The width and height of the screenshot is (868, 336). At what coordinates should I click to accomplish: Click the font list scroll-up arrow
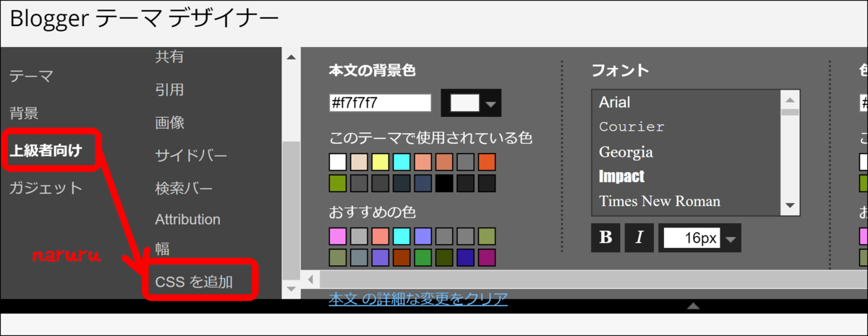(x=790, y=100)
